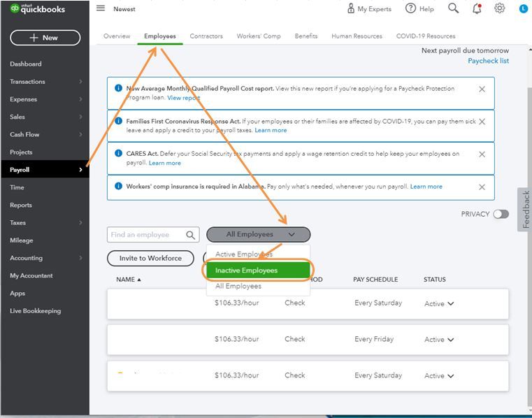Expand the Taxes sidebar submenu

point(80,223)
